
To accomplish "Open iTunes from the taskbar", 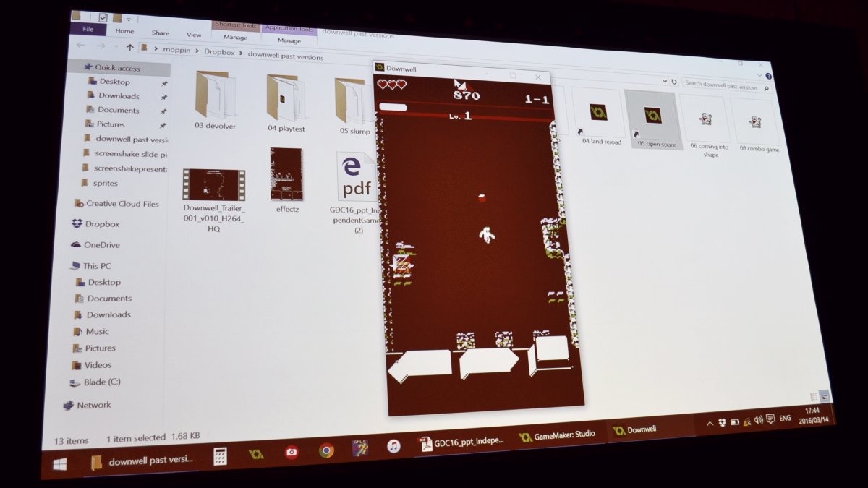I will click(393, 446).
